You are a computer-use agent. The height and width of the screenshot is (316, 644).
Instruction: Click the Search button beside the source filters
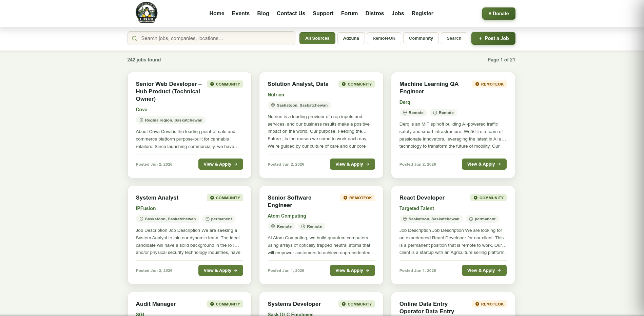[454, 38]
